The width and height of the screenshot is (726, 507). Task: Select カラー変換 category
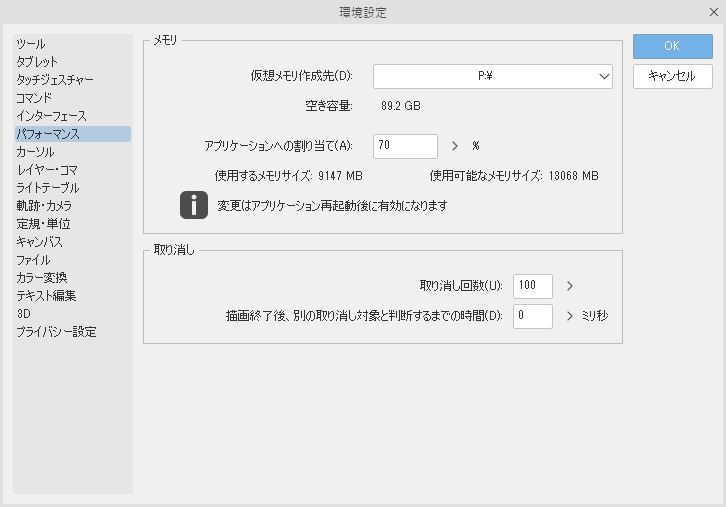[x=42, y=278]
